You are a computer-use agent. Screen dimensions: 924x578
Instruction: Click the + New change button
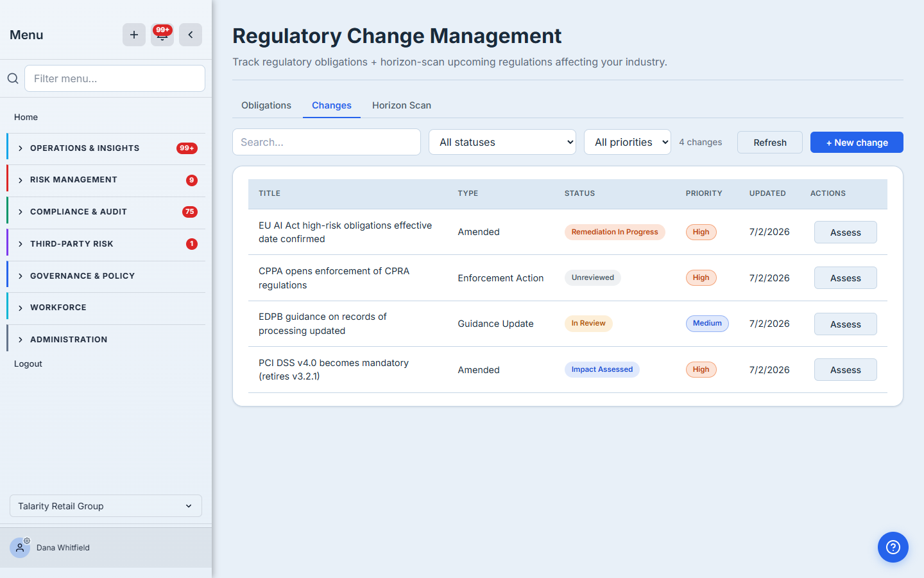click(857, 143)
